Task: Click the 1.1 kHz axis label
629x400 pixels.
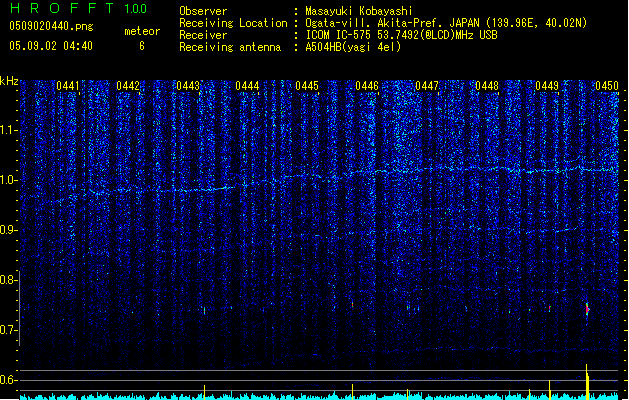Action: point(9,130)
